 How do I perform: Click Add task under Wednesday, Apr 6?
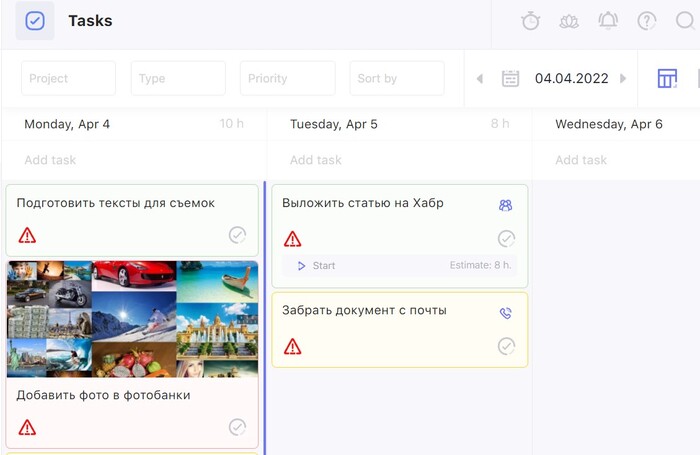581,160
